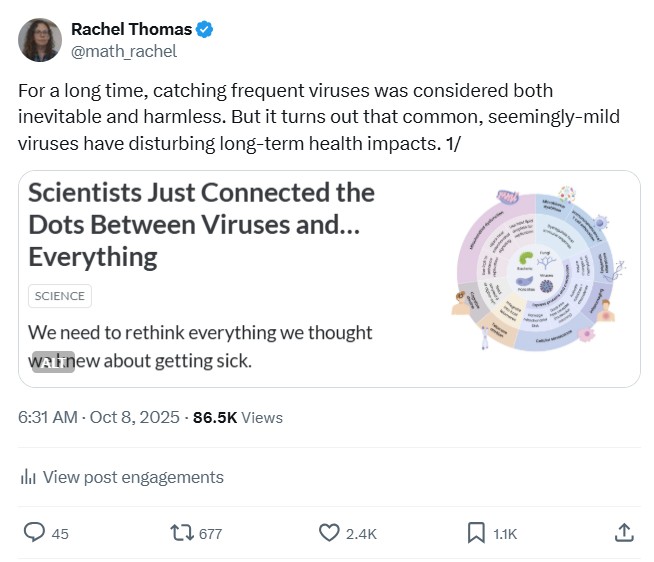
Task: Open Rachel Thomas's profile picture
Action: (39, 39)
